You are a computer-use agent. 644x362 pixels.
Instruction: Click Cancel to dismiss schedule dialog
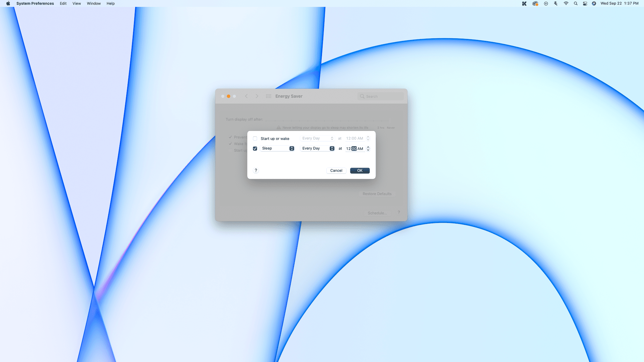[x=336, y=170]
